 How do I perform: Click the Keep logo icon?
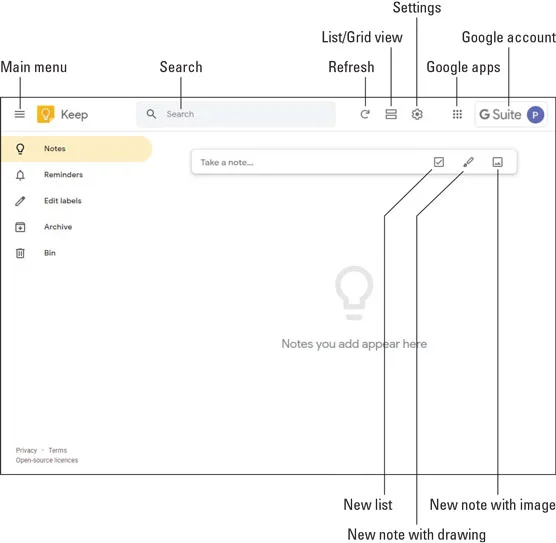(45, 114)
